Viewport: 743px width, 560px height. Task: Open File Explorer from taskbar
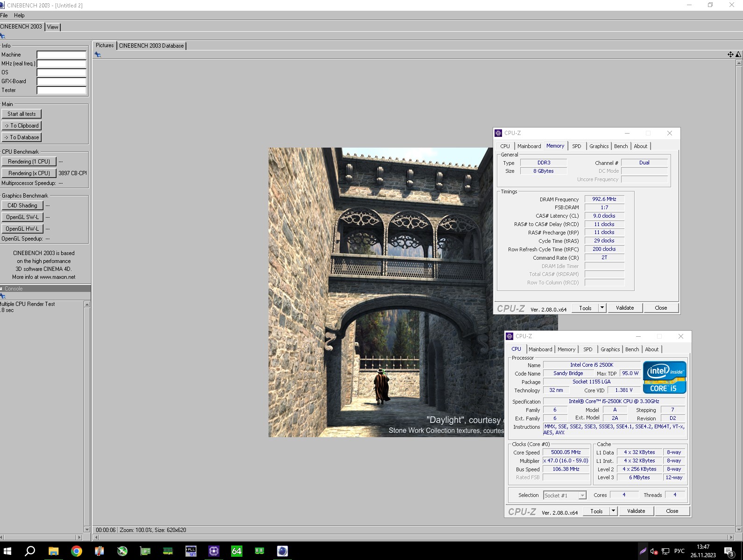(x=53, y=551)
